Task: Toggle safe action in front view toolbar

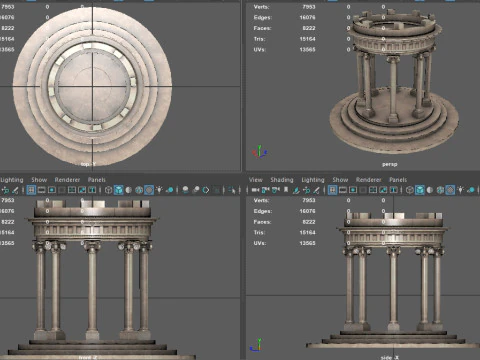Action: coord(82,190)
